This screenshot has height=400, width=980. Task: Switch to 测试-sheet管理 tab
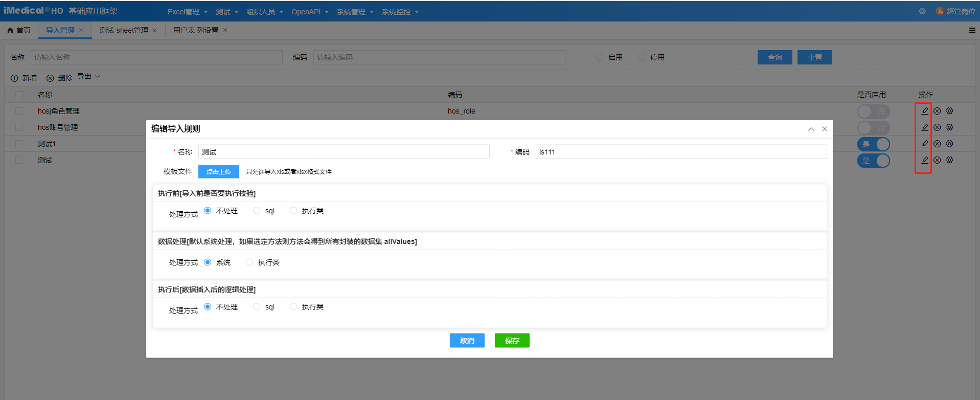click(124, 30)
